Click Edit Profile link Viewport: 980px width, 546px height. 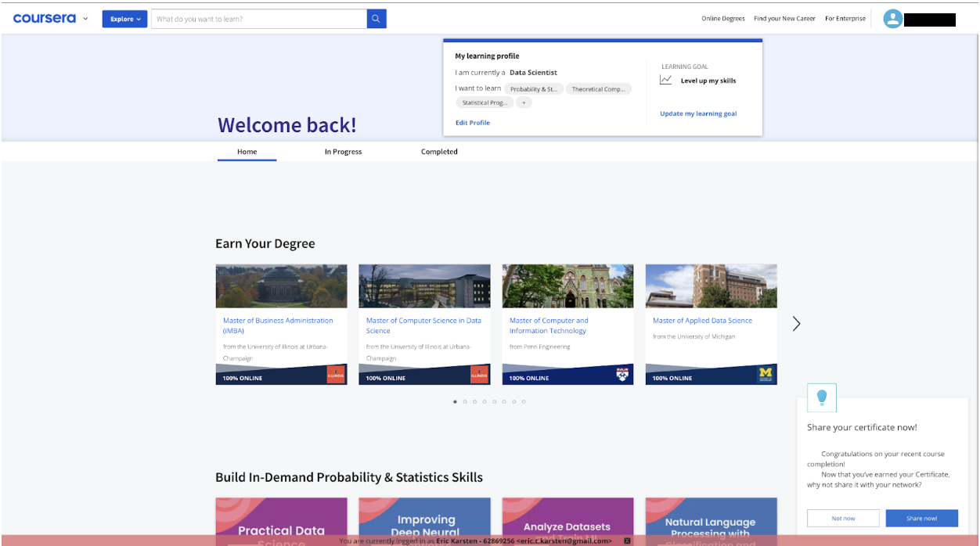473,123
